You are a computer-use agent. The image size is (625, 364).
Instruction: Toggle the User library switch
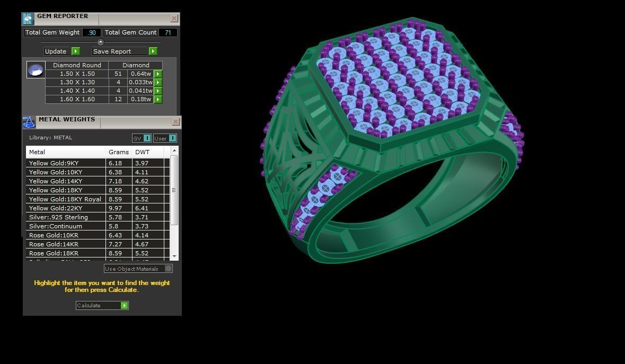173,138
